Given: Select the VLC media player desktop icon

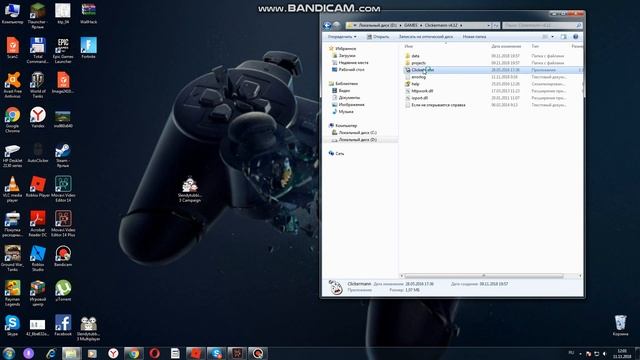Looking at the screenshot, I should (12, 189).
